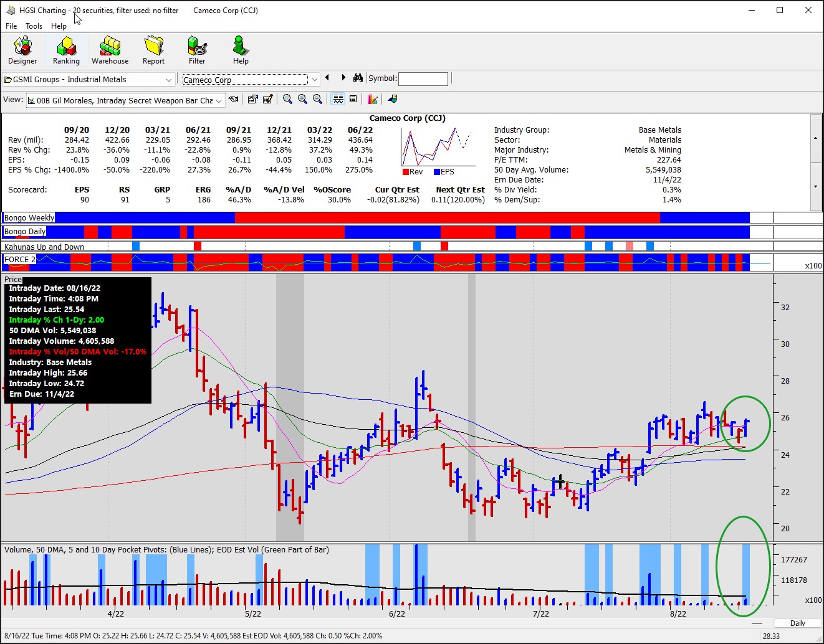Open the Ranking tool
Screen dimensions: 824x644
click(x=66, y=50)
